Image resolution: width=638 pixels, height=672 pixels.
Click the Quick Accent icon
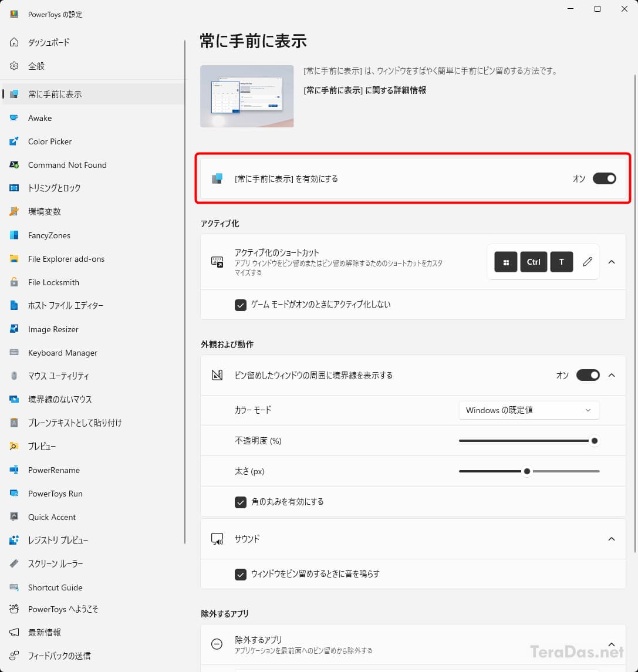tap(14, 517)
